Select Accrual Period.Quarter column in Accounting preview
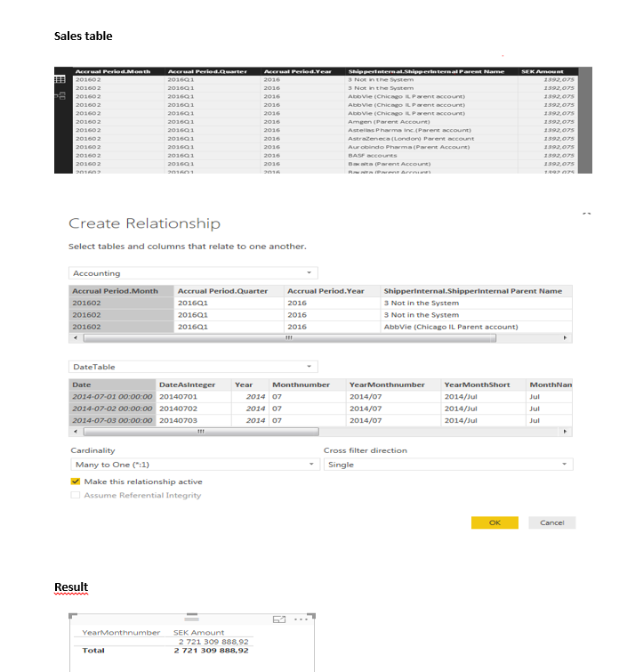This screenshot has width=619, height=672. tap(229, 291)
